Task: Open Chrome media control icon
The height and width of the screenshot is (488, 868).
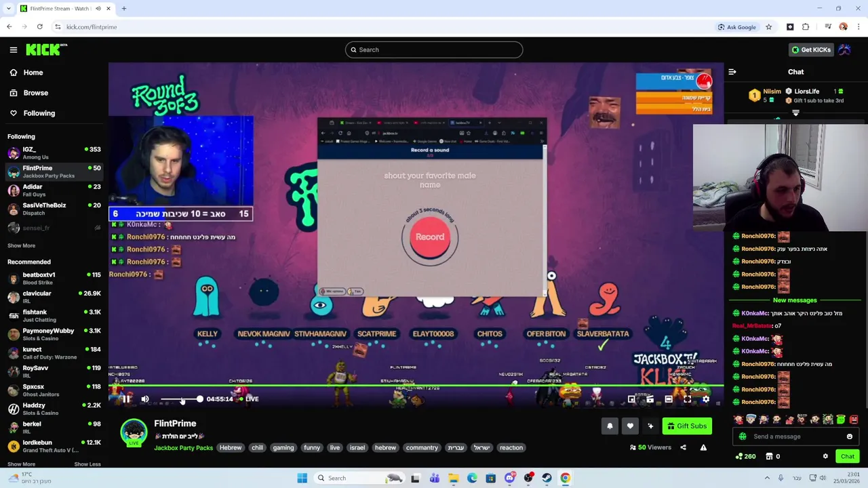Action: [x=828, y=27]
